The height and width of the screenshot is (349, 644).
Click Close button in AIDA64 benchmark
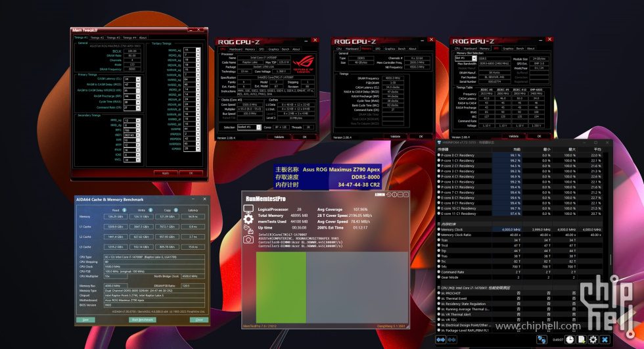[x=198, y=319]
